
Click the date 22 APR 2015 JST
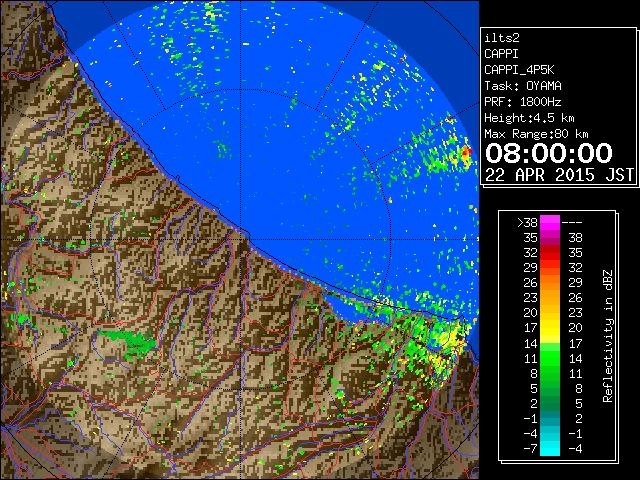[559, 175]
